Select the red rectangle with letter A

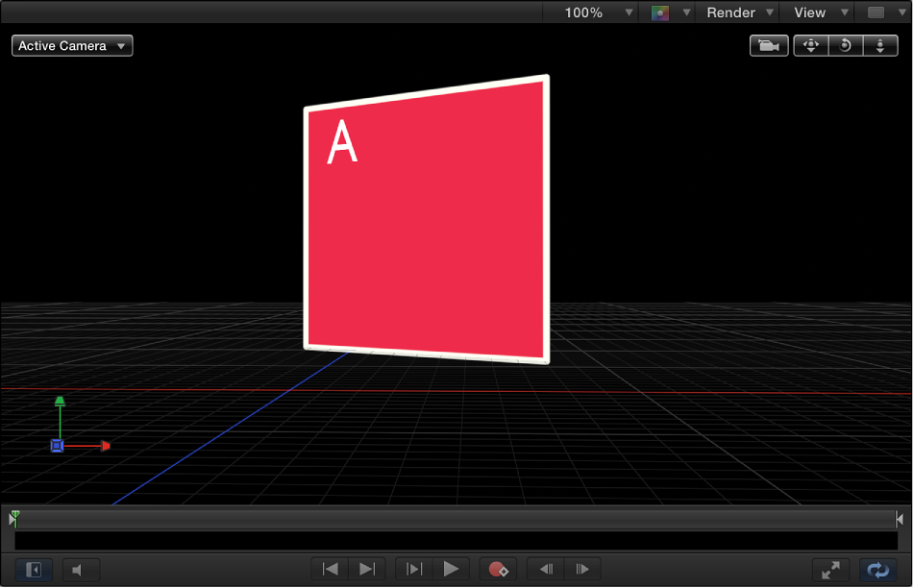426,221
